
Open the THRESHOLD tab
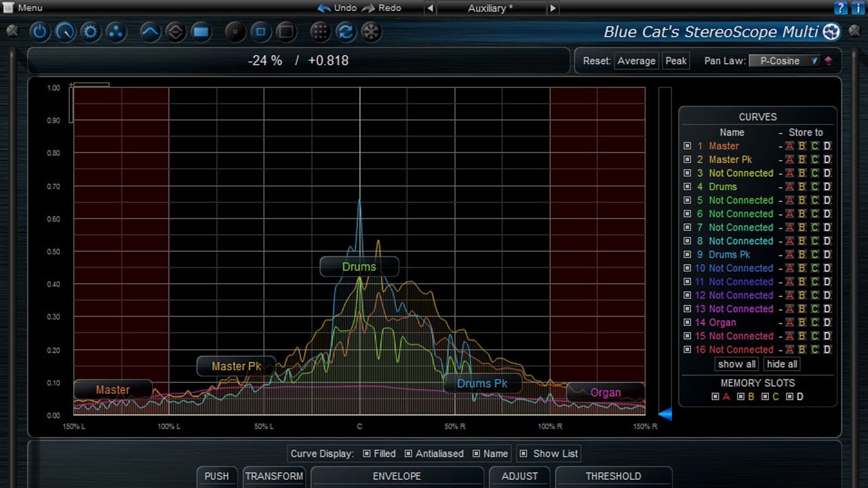pos(614,476)
